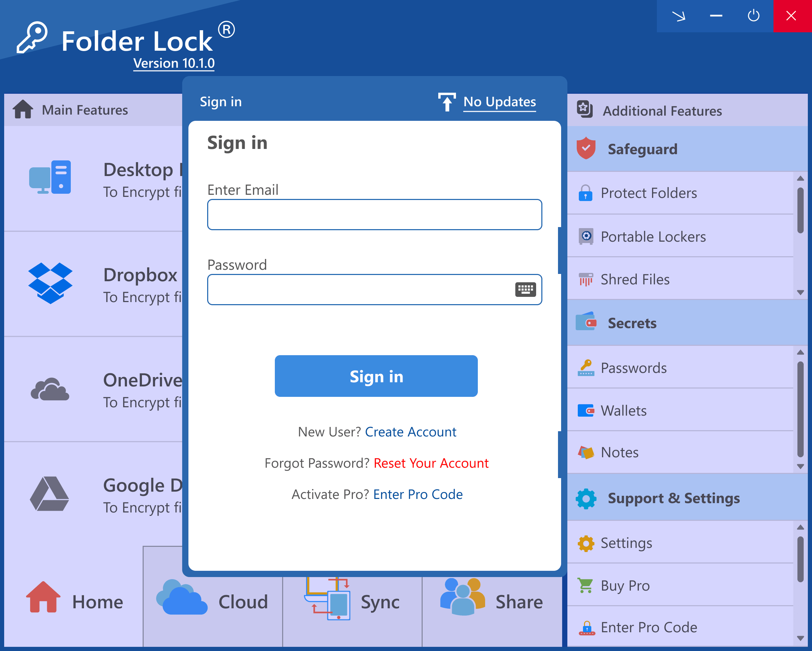
Task: Click the OneDrive cloud icon
Action: pos(50,389)
